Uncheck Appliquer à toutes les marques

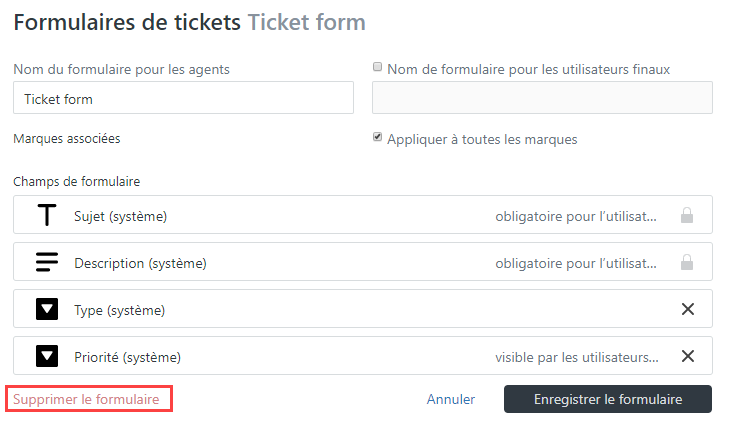378,138
